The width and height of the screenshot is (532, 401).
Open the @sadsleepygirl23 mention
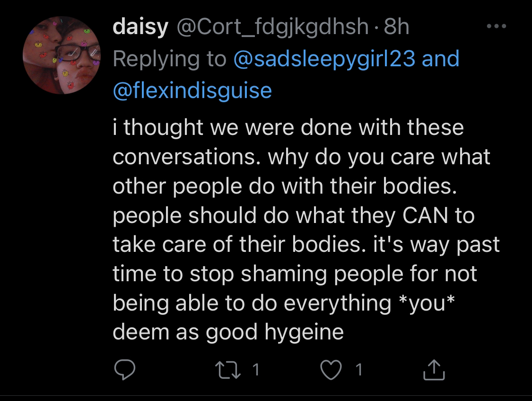pos(324,58)
